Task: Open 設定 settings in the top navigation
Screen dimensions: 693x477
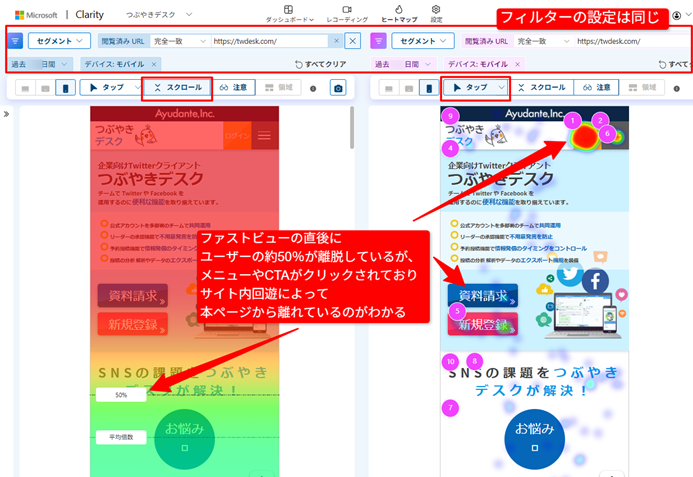Action: [x=436, y=14]
